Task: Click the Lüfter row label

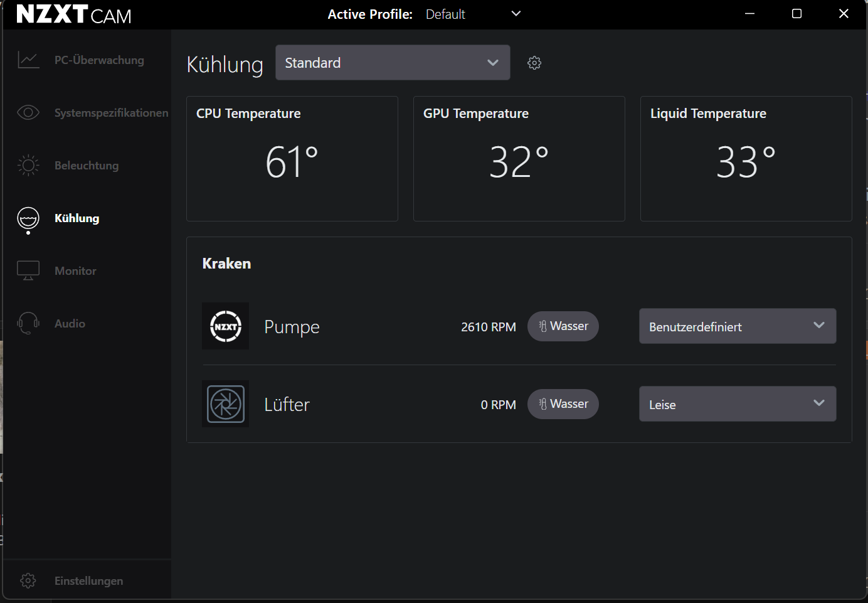Action: click(287, 405)
